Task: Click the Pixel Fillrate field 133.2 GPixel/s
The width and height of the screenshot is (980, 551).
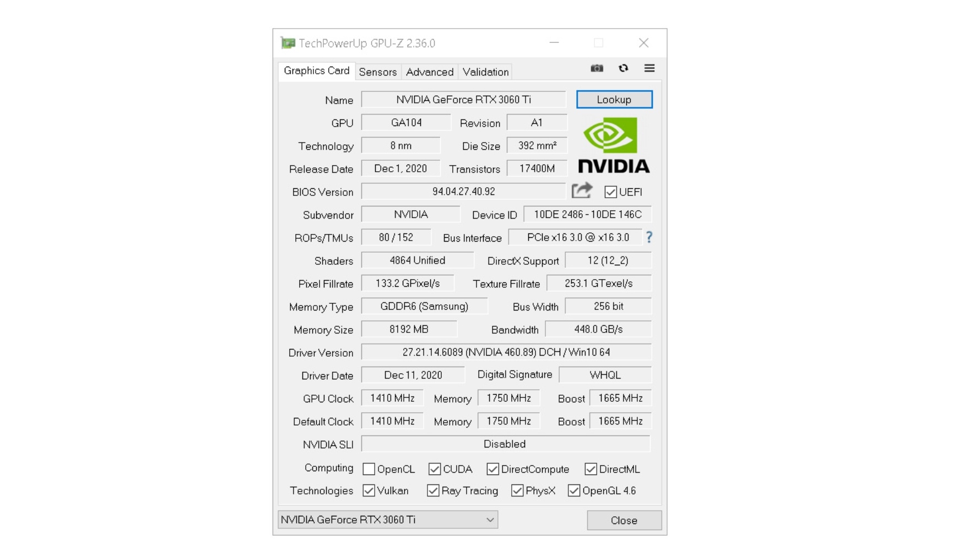Action: [408, 283]
